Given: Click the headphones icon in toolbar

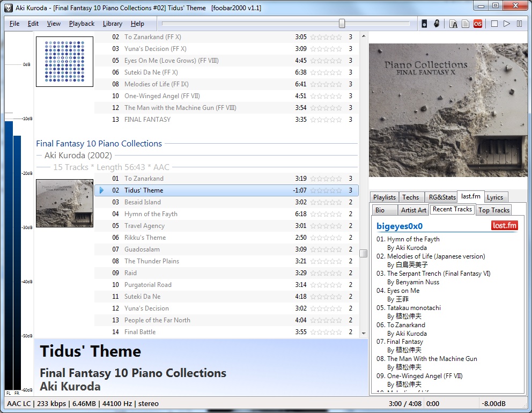Looking at the screenshot, I should (x=437, y=24).
